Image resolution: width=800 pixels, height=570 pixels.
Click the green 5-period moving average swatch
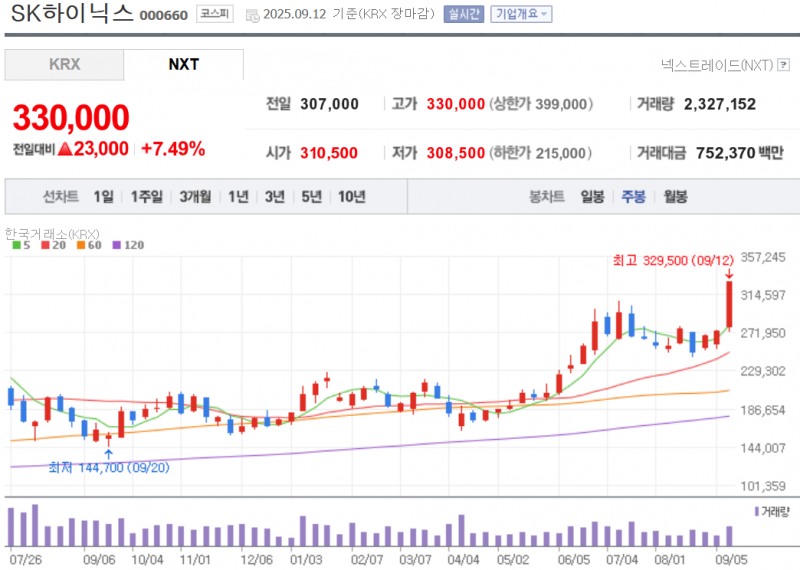[x=16, y=245]
